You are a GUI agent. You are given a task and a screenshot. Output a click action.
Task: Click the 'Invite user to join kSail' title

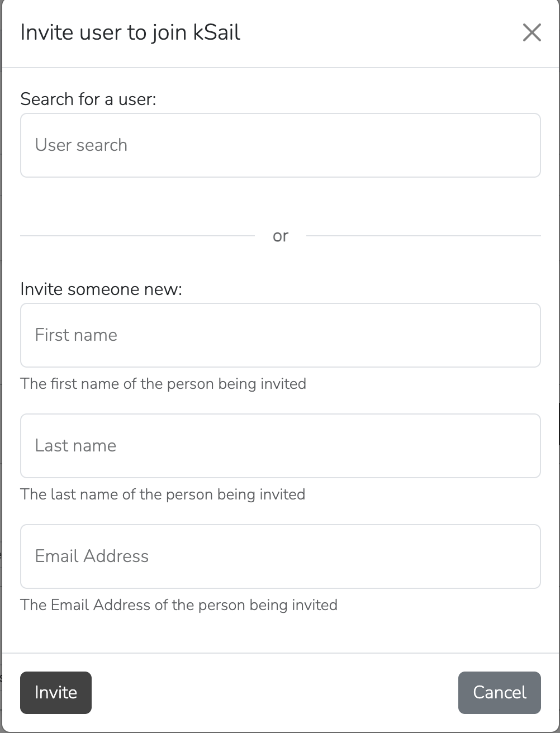pyautogui.click(x=130, y=32)
